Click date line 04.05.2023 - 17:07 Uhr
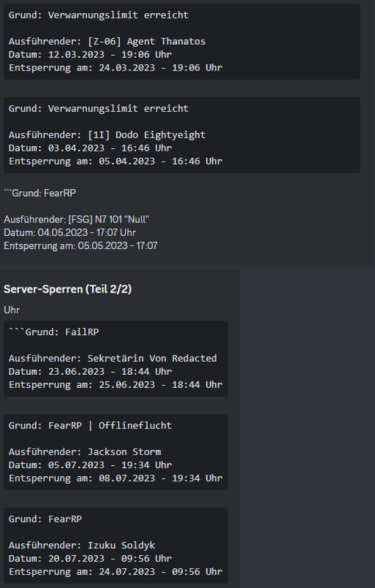375x588 pixels. point(70,232)
